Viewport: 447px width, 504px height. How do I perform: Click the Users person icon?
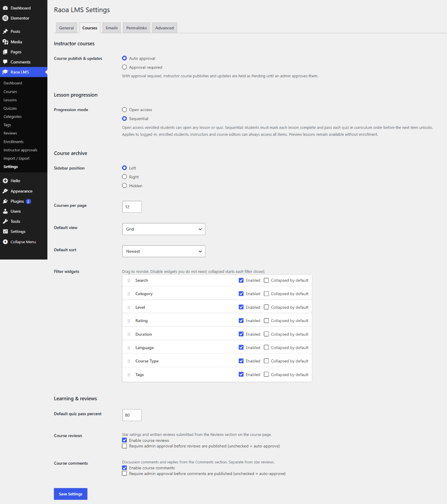[5, 211]
